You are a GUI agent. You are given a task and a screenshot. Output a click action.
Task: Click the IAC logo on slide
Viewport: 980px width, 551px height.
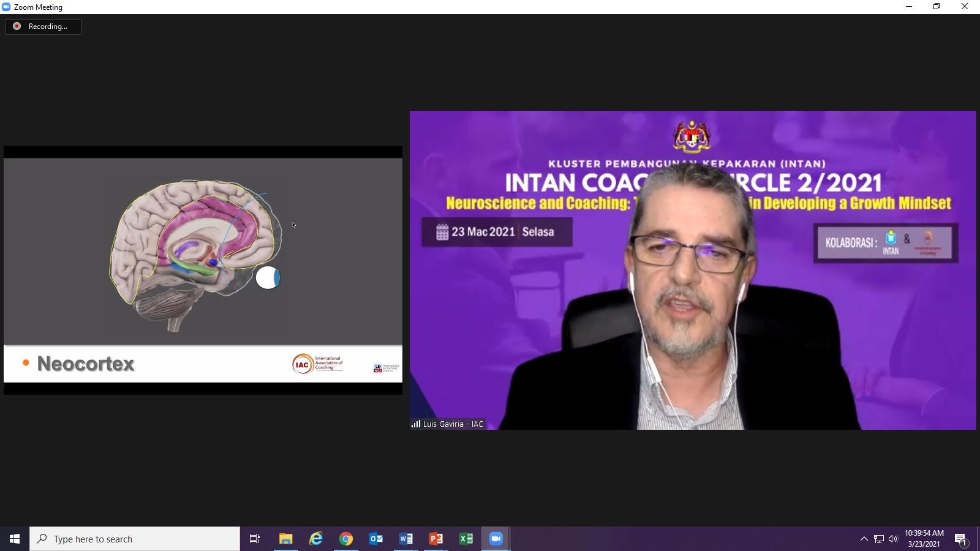click(x=317, y=364)
